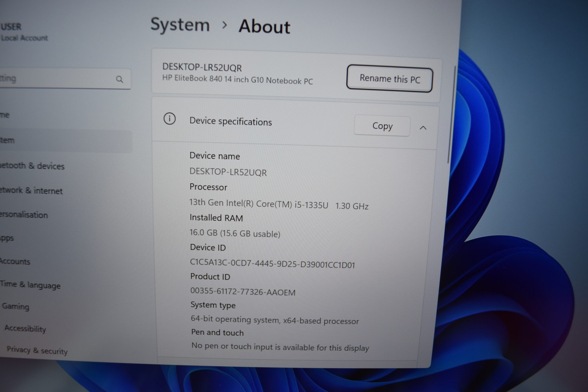
Task: Open Time & language settings
Action: pyautogui.click(x=30, y=285)
